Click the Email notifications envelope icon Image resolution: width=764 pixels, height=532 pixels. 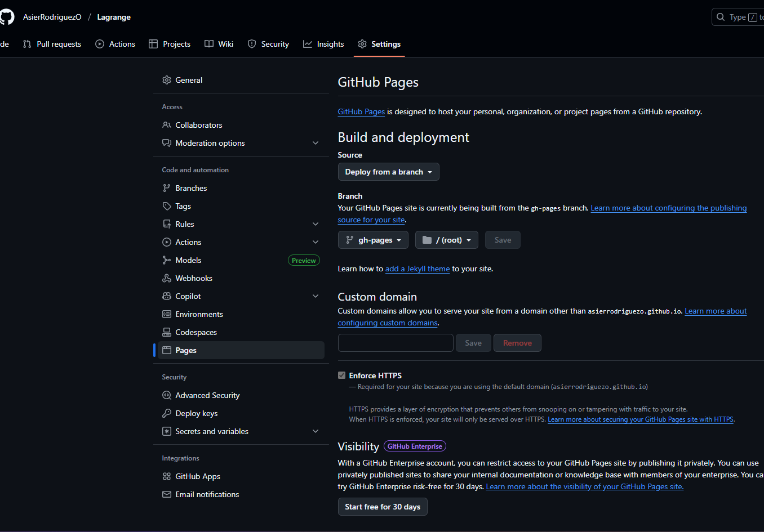(x=167, y=494)
